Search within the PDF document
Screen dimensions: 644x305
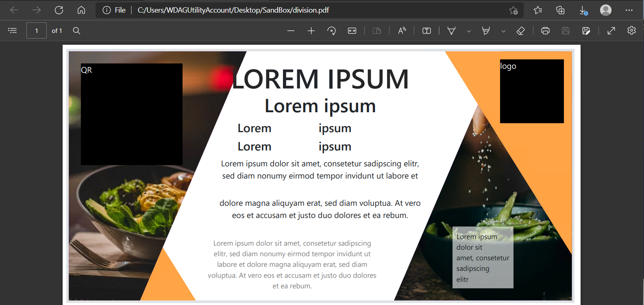(x=76, y=30)
